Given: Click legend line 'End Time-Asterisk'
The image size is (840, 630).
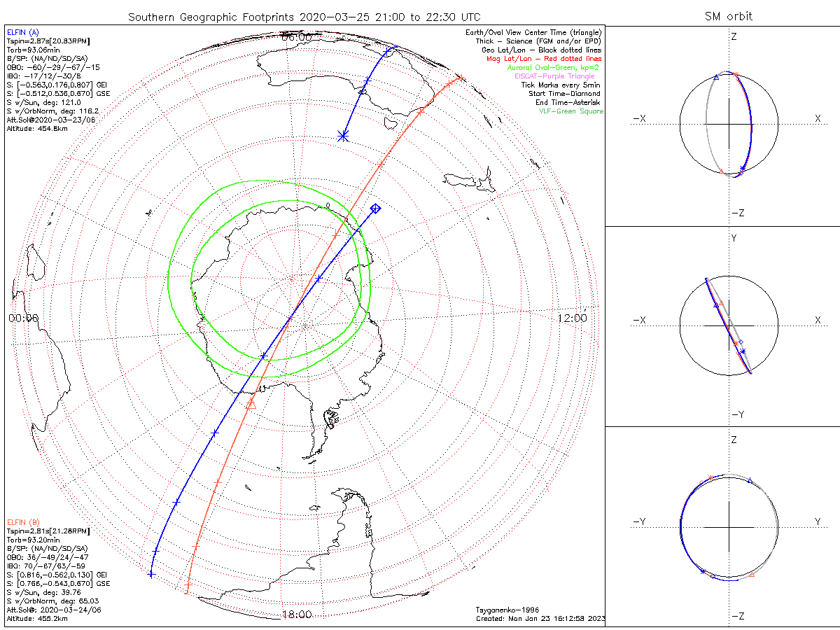Looking at the screenshot, I should click(x=569, y=102).
